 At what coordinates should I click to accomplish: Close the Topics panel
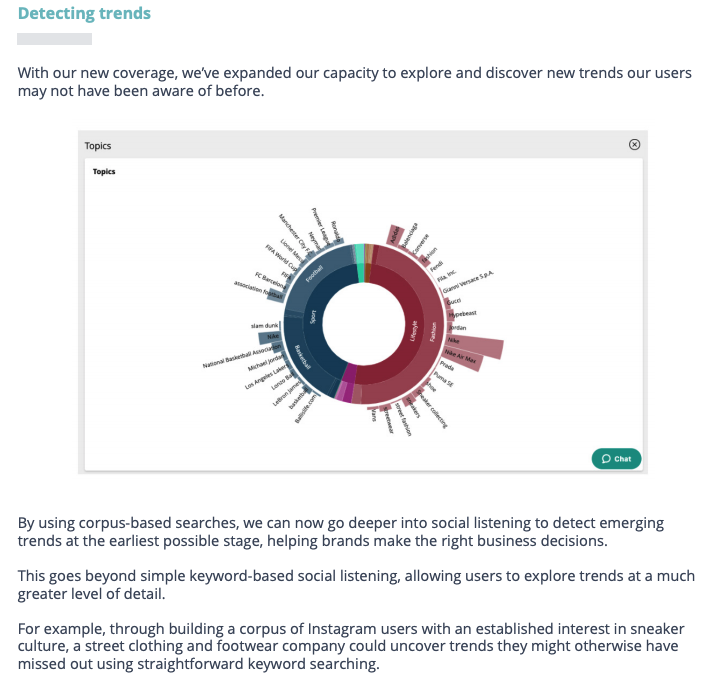[634, 145]
